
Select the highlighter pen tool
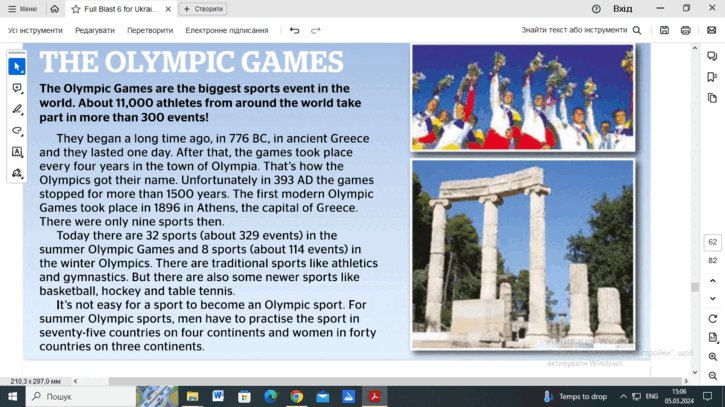(17, 109)
